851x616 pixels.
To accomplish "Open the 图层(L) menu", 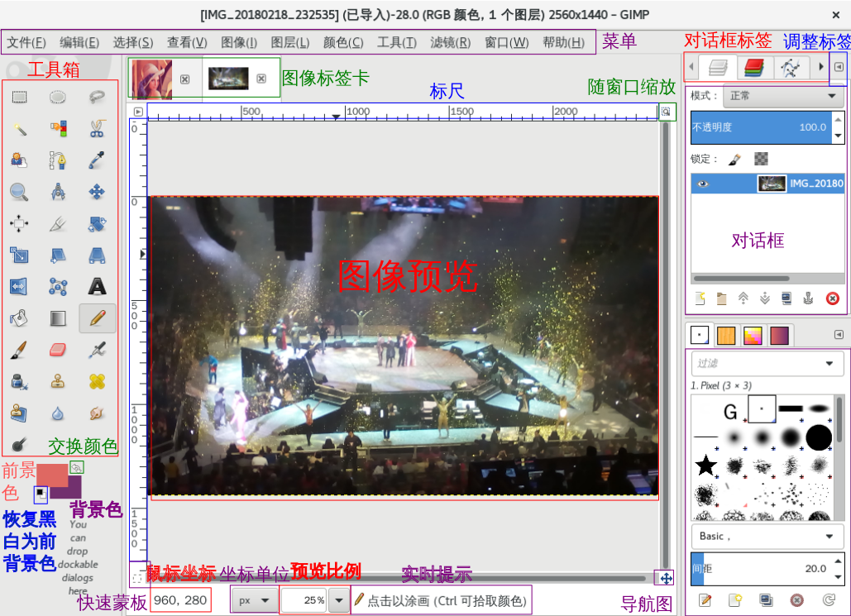I will 290,43.
